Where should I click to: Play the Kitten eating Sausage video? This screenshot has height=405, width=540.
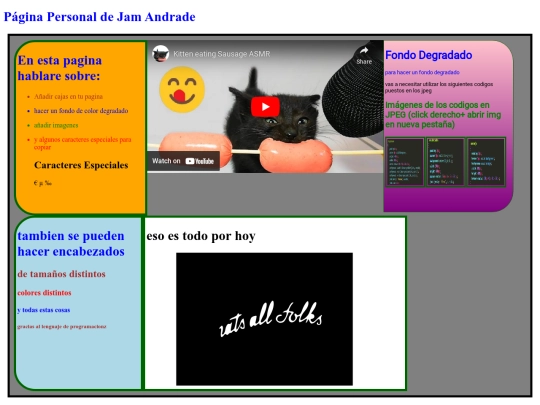click(265, 107)
